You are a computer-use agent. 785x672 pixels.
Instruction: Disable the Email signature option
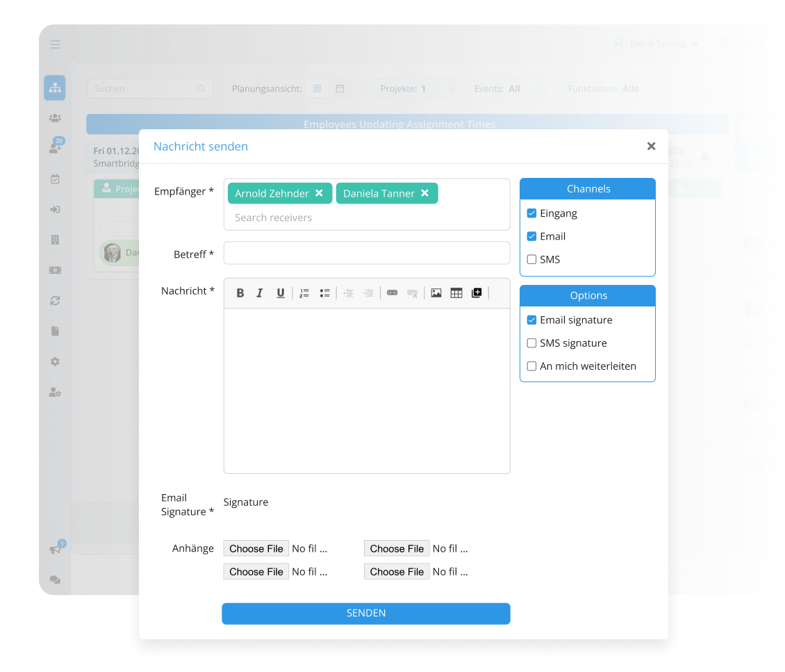click(531, 320)
